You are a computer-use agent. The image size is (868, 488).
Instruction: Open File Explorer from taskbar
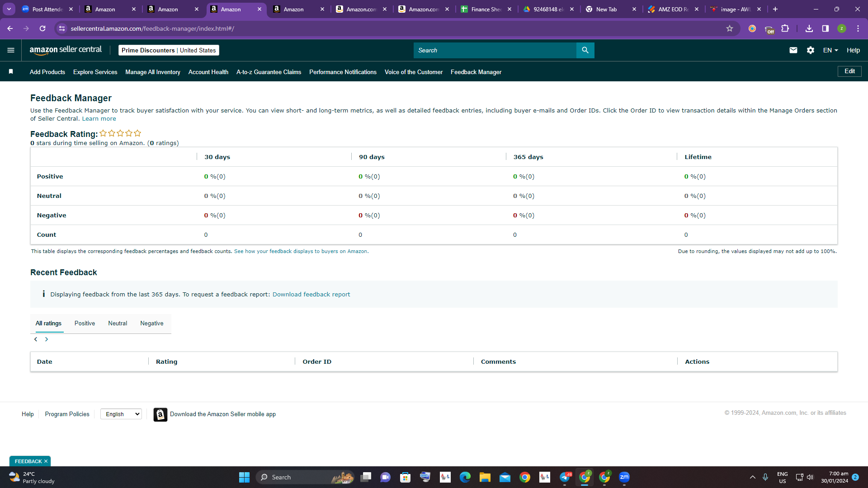(x=485, y=477)
